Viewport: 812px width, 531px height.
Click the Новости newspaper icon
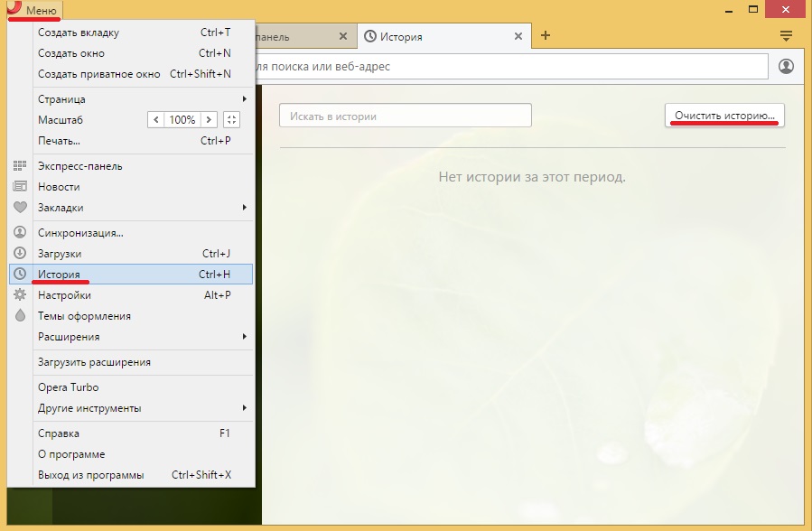click(20, 186)
